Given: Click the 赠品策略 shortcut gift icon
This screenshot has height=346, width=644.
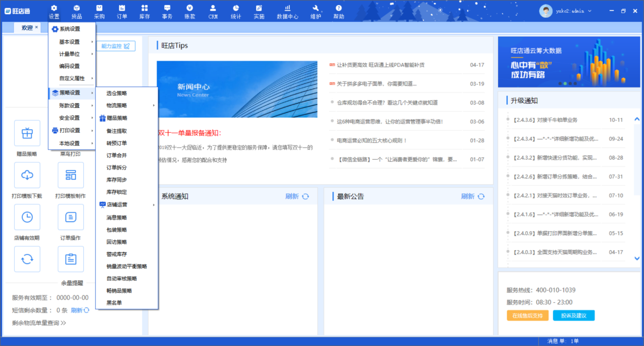Looking at the screenshot, I should coord(27,134).
